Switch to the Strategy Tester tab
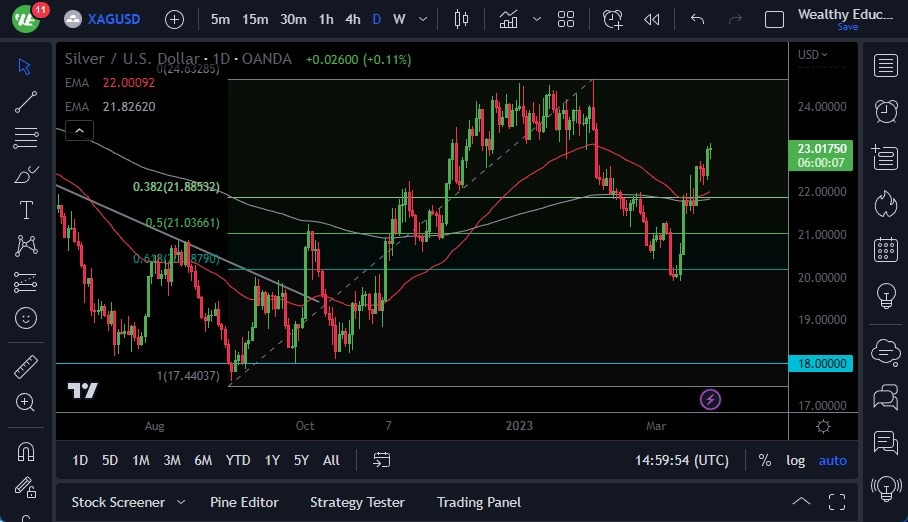Screen dimensions: 908x522 (x=357, y=502)
